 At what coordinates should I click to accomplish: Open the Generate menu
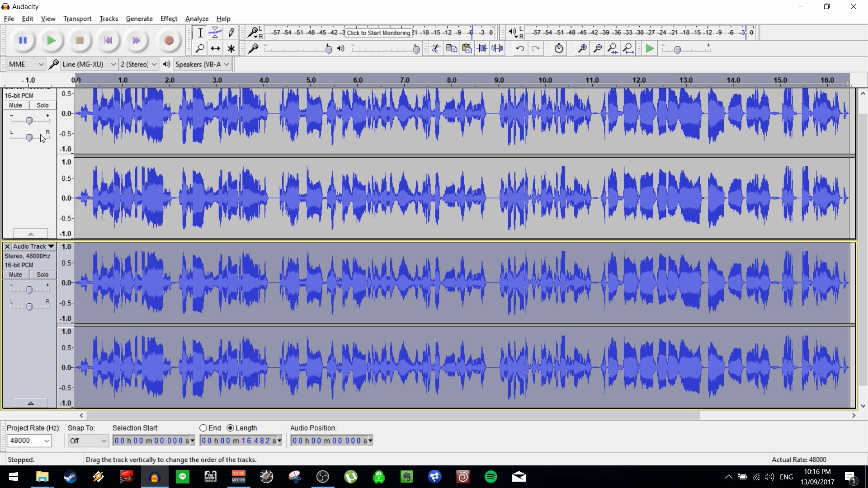(139, 19)
